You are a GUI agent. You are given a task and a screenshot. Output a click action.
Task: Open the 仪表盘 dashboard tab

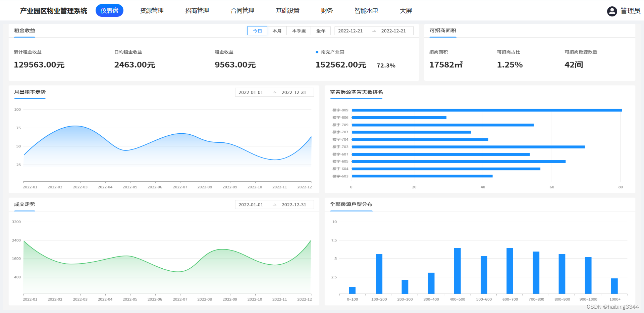pos(109,11)
